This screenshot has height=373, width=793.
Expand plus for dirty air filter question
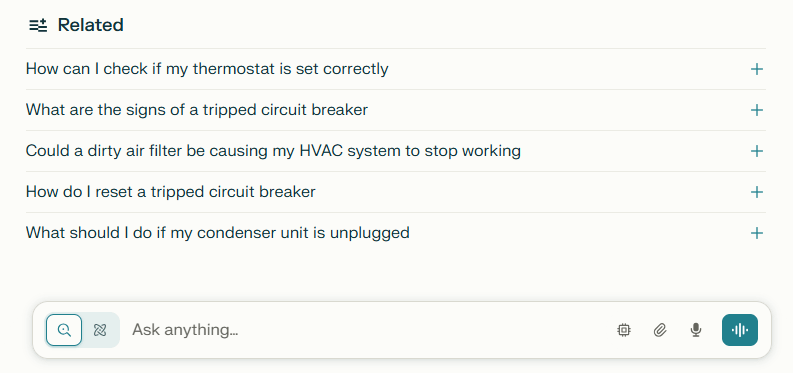(x=757, y=151)
